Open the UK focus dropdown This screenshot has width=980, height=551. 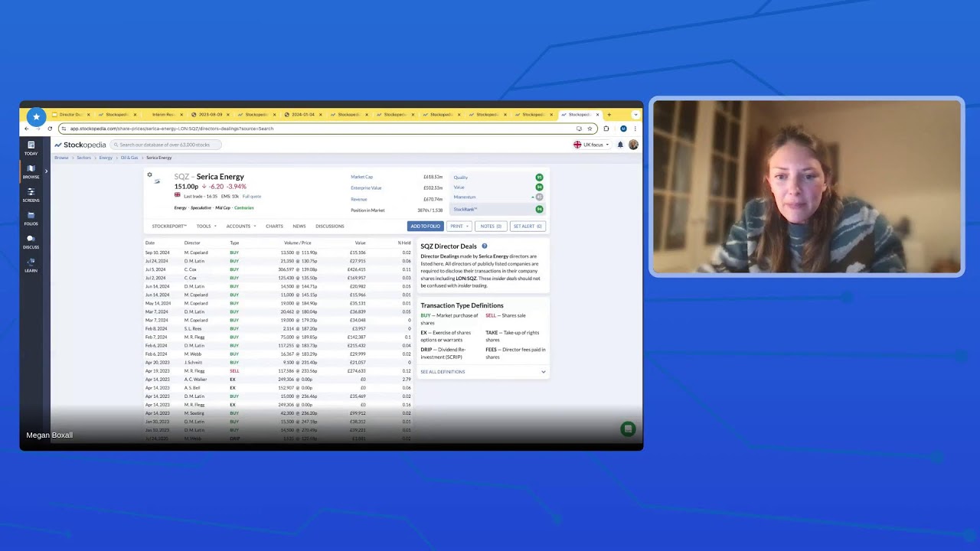(x=591, y=145)
